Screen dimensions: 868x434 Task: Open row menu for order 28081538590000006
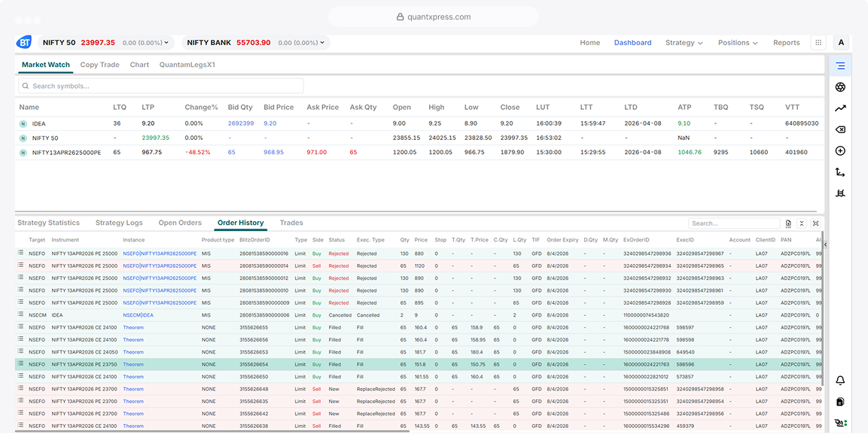(x=20, y=314)
